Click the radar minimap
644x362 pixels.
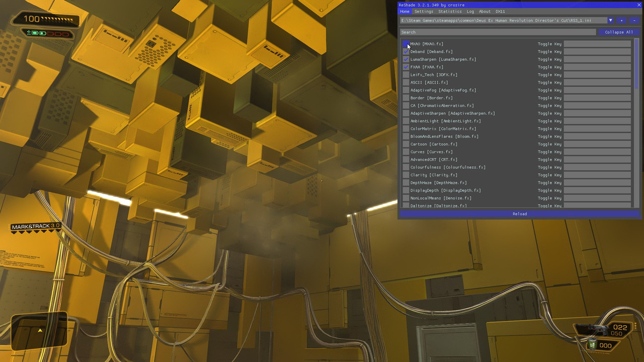(x=39, y=331)
